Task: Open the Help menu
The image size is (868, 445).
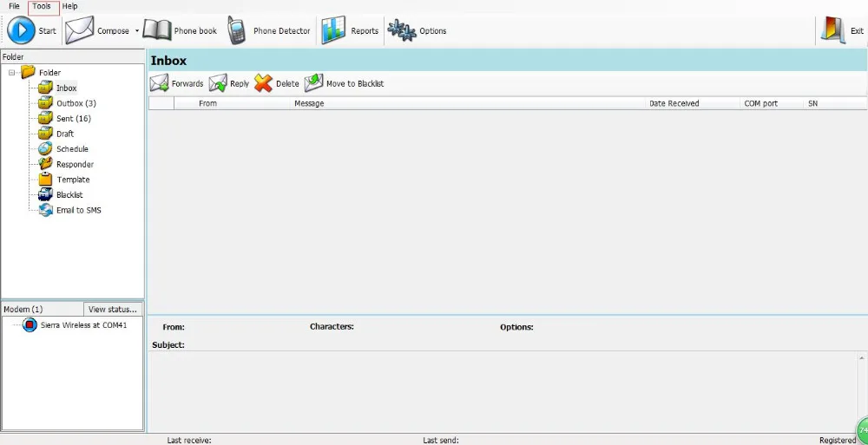Action: point(69,6)
